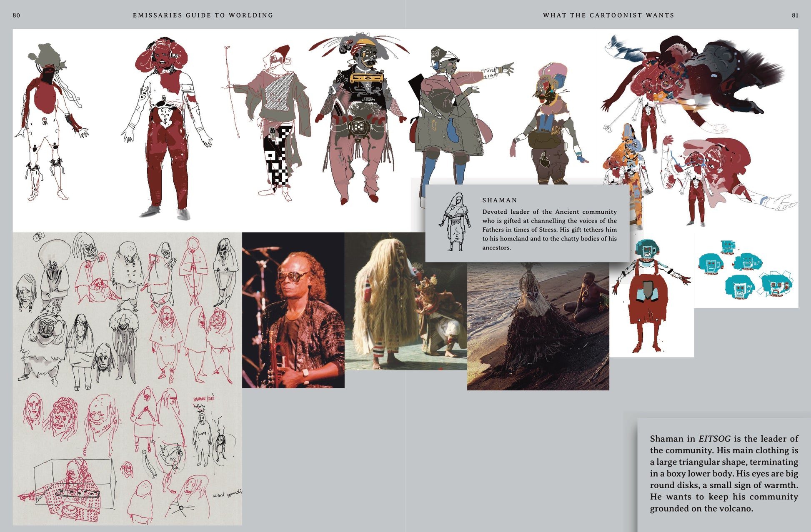Screen dimensions: 811x532
Task: Click the straw-masked figure beach photo
Action: tap(538, 326)
